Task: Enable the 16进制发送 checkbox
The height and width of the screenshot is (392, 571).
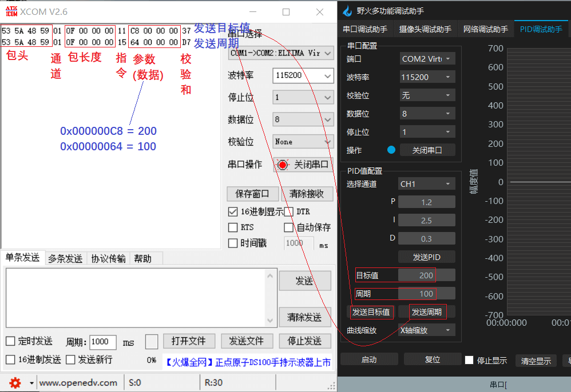Action: 10,359
